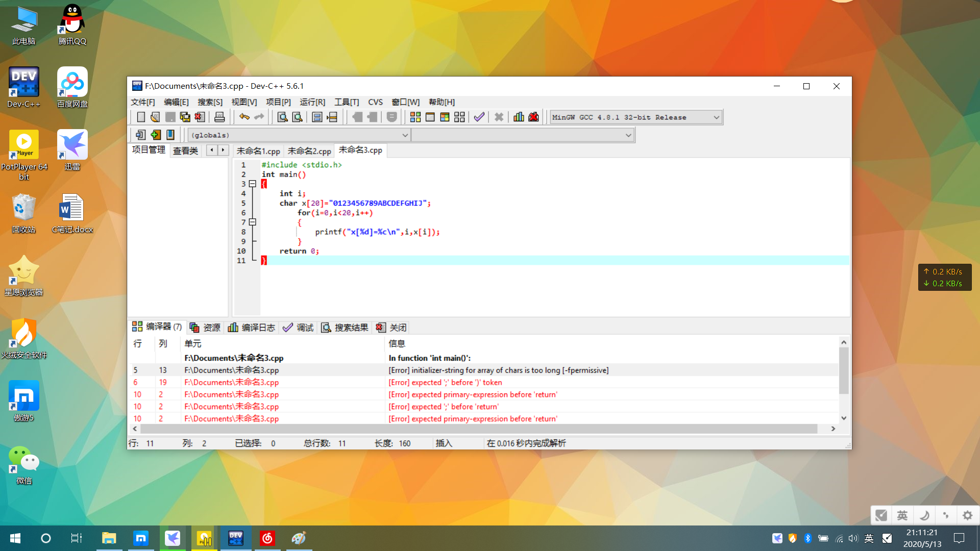Click the 信息 column header in error list

pos(611,344)
